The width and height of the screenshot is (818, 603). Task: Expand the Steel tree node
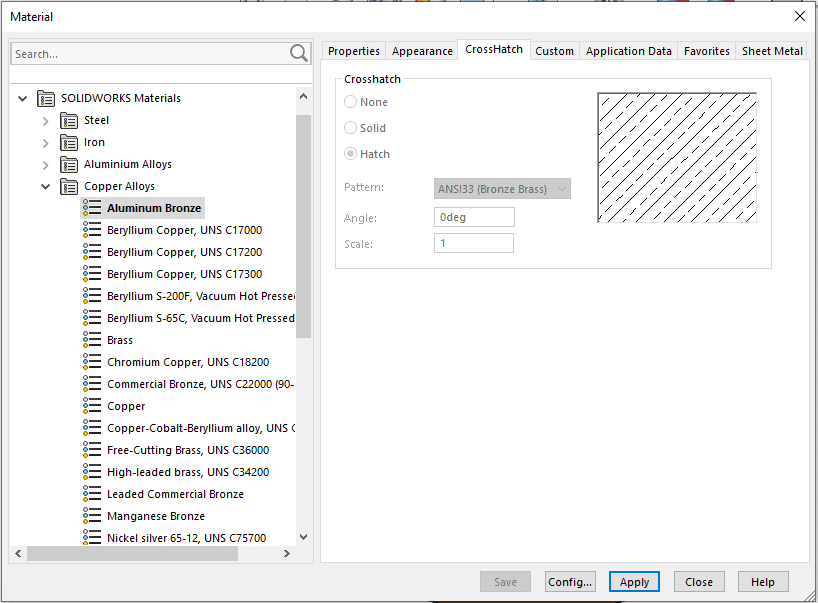46,120
